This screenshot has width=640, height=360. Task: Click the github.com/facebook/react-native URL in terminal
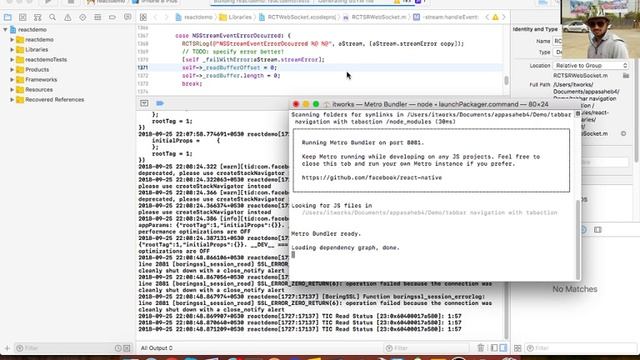click(x=372, y=178)
